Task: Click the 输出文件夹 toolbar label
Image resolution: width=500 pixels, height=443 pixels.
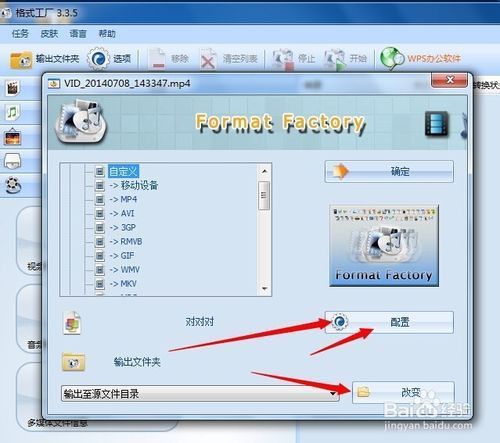Action: click(57, 59)
